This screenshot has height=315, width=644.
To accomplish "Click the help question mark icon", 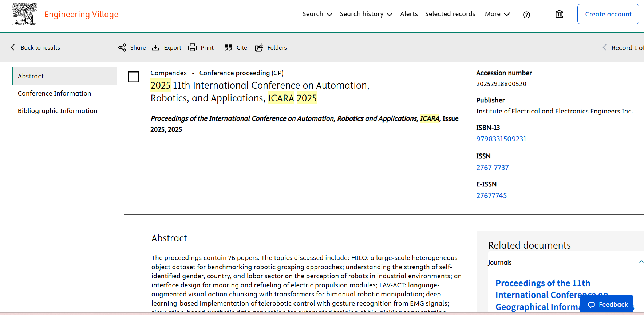I will click(x=526, y=15).
